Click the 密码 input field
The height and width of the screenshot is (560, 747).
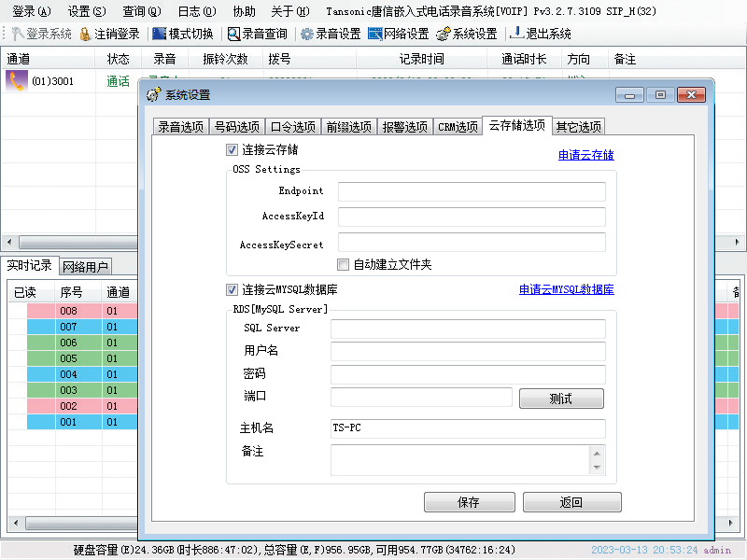468,375
